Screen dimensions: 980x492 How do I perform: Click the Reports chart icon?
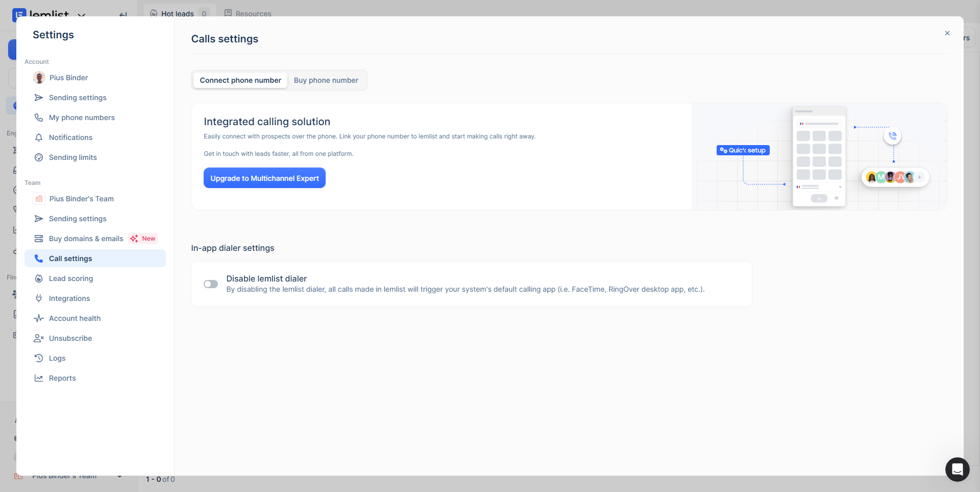pos(39,378)
